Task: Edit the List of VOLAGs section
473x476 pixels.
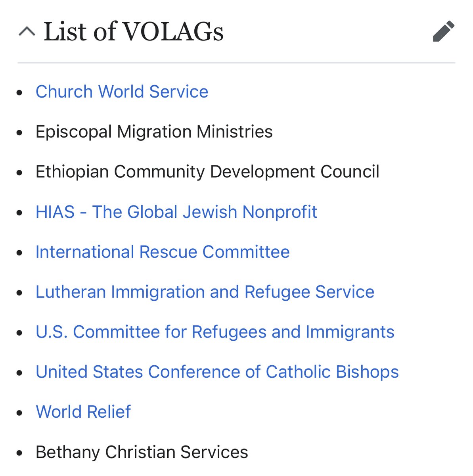Action: pos(443,31)
